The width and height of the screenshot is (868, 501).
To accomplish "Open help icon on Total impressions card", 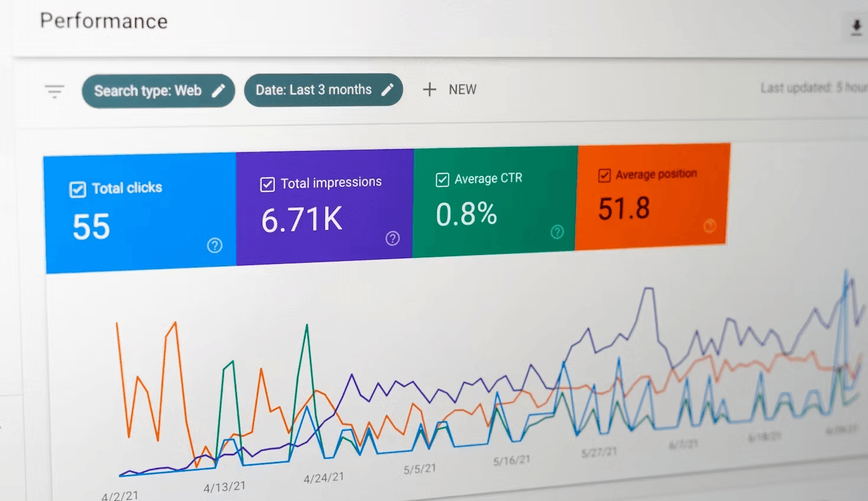I will (393, 238).
